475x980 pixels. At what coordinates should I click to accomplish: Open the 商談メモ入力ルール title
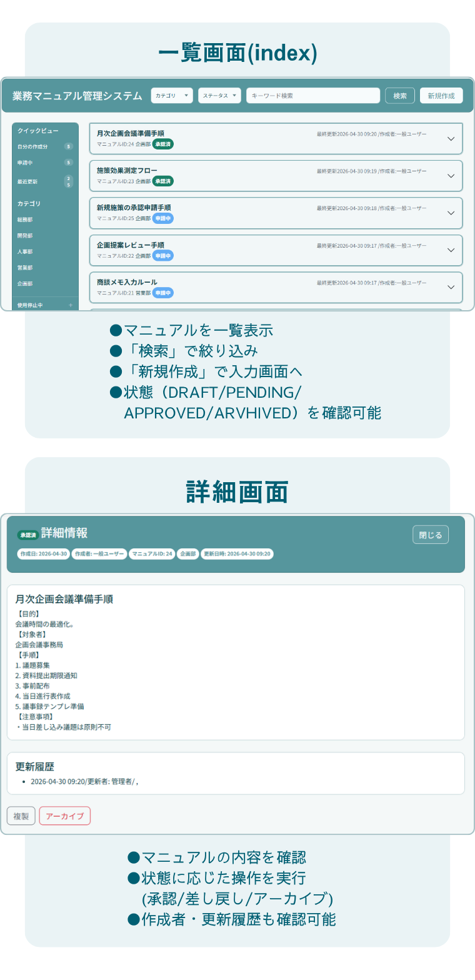(x=127, y=282)
